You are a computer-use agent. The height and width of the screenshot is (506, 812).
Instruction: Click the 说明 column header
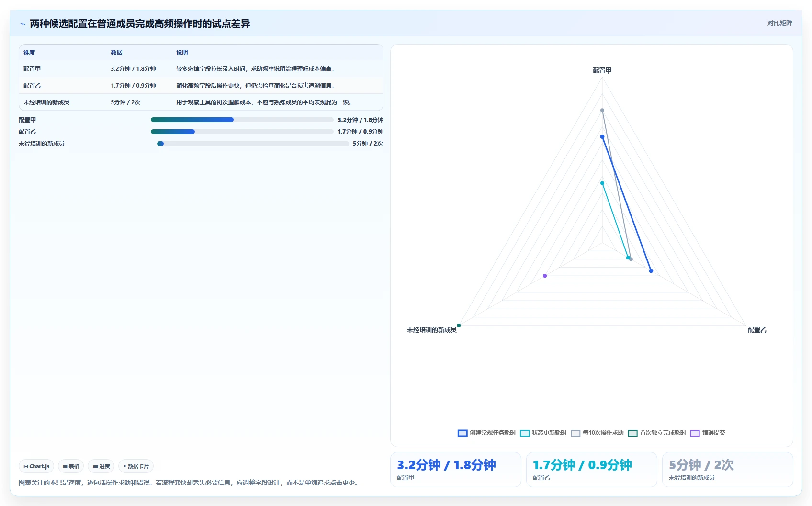click(182, 53)
